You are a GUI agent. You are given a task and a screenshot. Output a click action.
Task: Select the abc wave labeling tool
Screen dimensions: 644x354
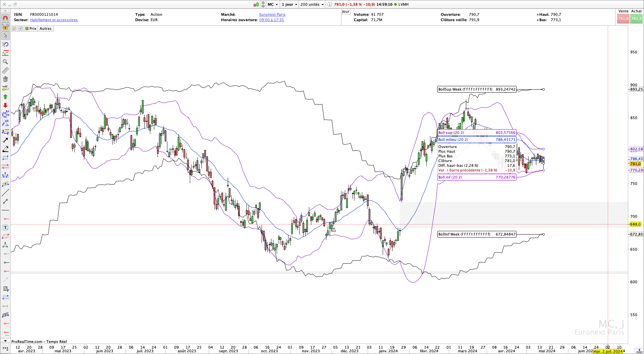tap(5, 123)
